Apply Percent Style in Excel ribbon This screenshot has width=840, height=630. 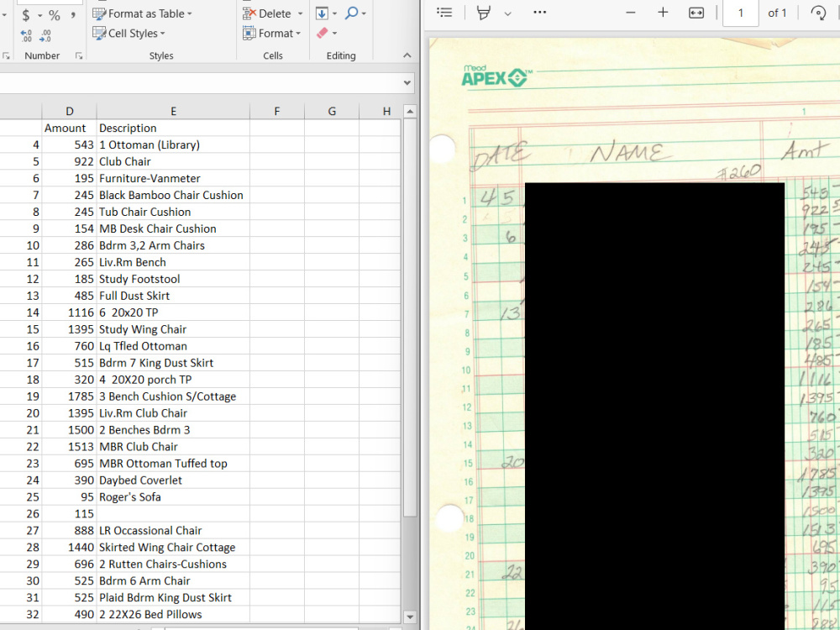(x=55, y=15)
